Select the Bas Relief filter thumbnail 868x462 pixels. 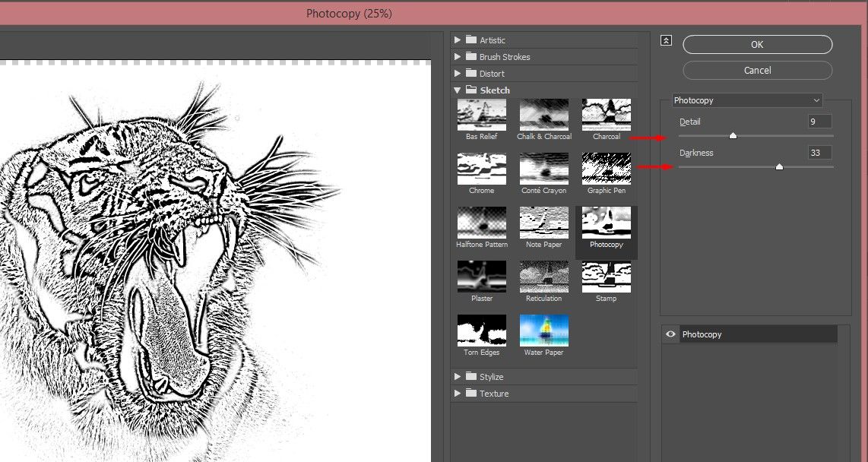tap(481, 115)
